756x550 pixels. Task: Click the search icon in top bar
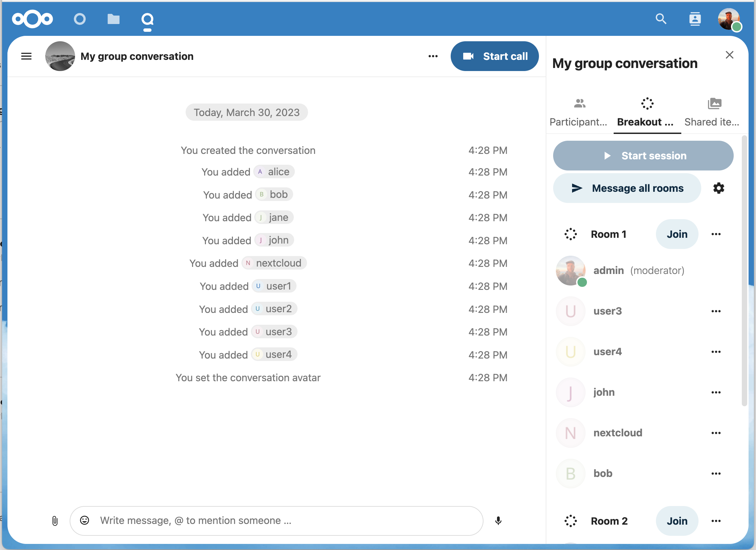tap(661, 19)
